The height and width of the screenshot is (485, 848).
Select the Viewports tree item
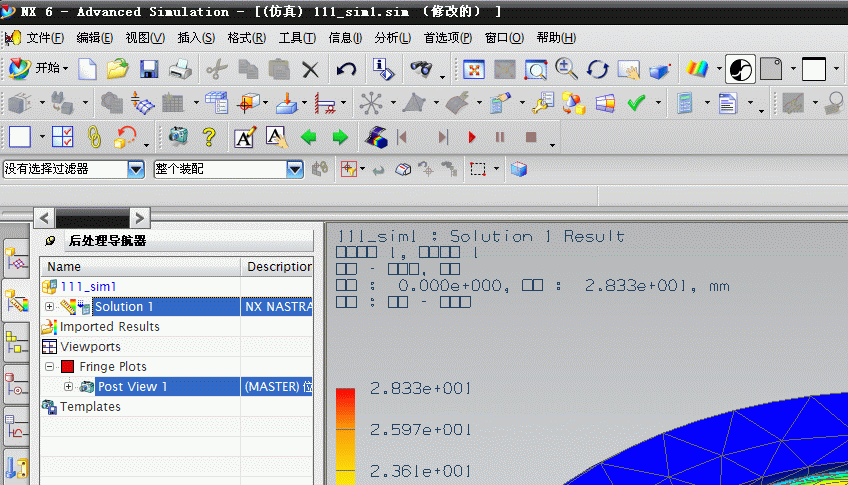click(x=90, y=347)
